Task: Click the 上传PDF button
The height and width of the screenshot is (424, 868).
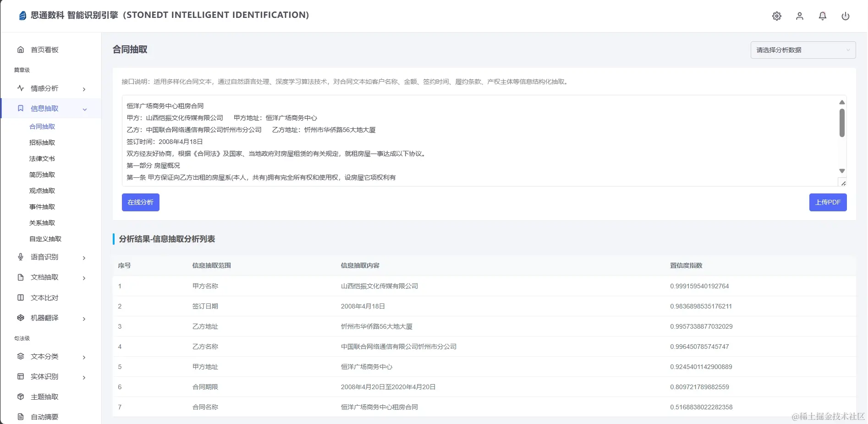Action: (828, 202)
